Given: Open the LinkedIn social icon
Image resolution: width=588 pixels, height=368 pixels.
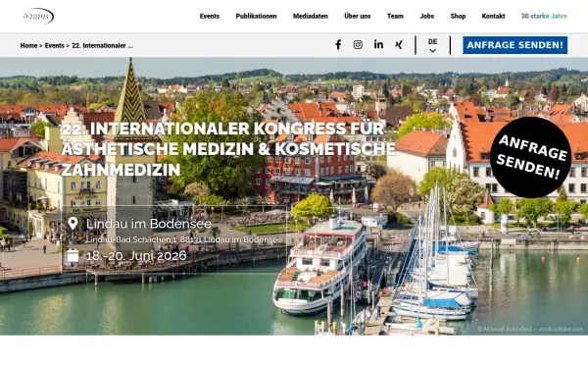Looking at the screenshot, I should pyautogui.click(x=378, y=45).
